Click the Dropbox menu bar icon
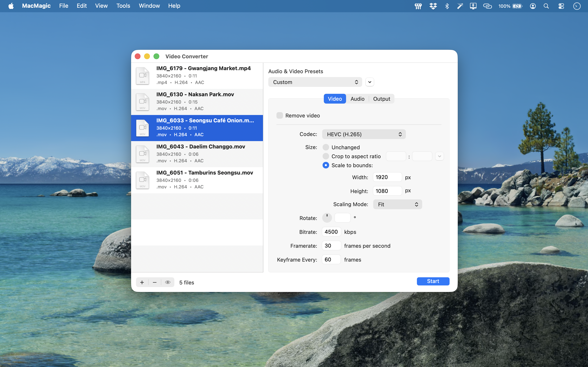 (x=433, y=6)
